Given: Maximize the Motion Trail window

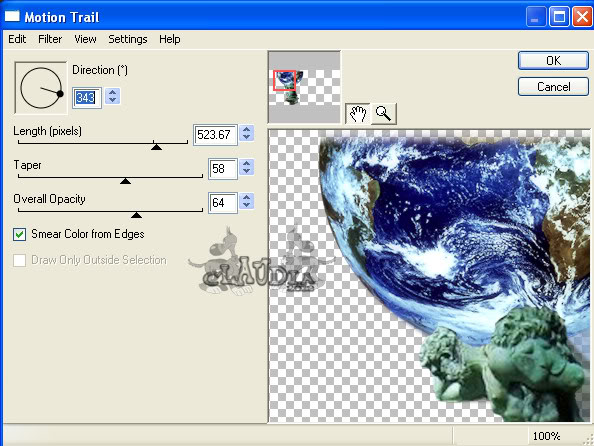Looking at the screenshot, I should click(x=559, y=17).
